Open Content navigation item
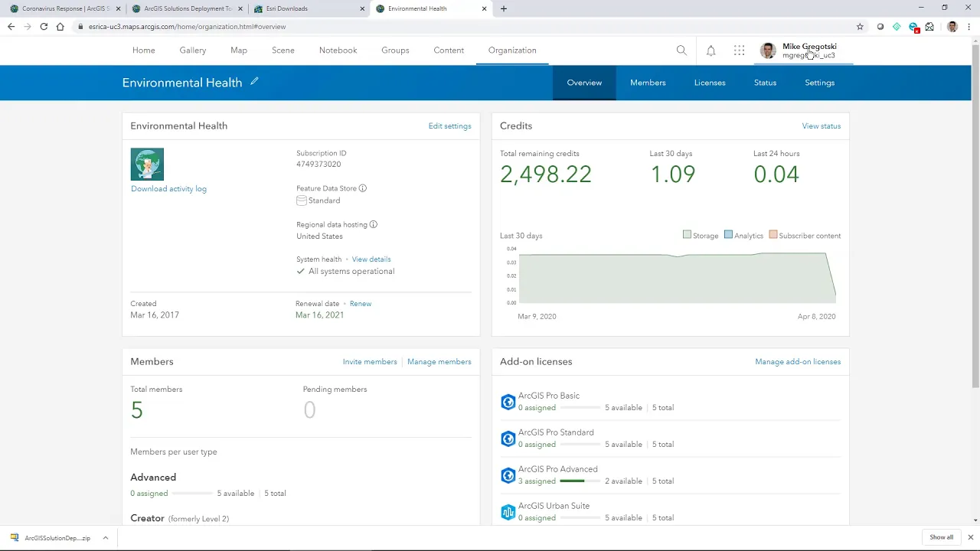 point(449,51)
